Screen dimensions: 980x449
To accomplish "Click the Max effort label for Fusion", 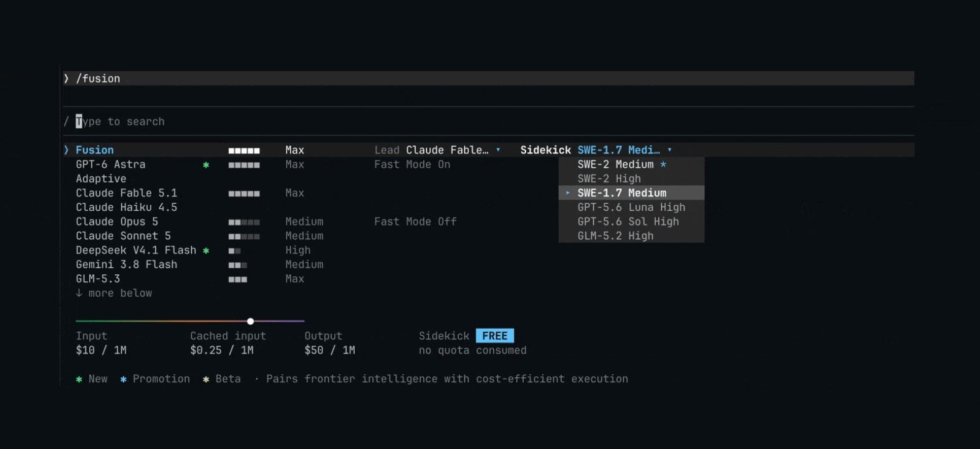I will 295,150.
